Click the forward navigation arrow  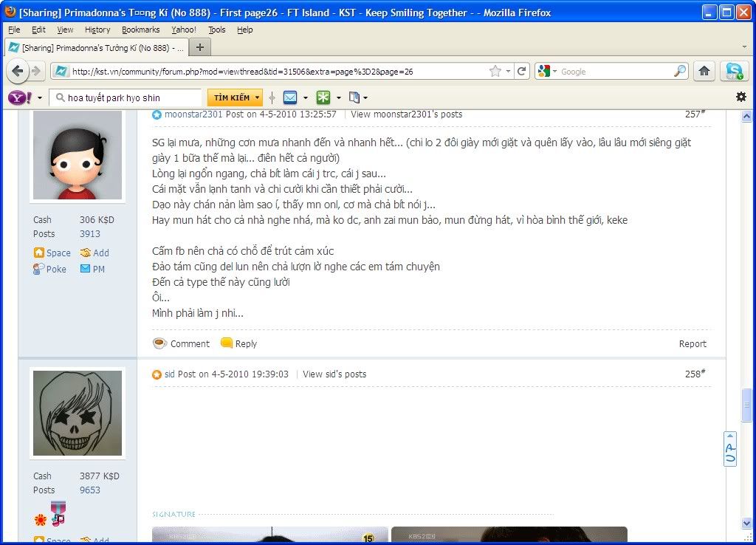tap(37, 72)
